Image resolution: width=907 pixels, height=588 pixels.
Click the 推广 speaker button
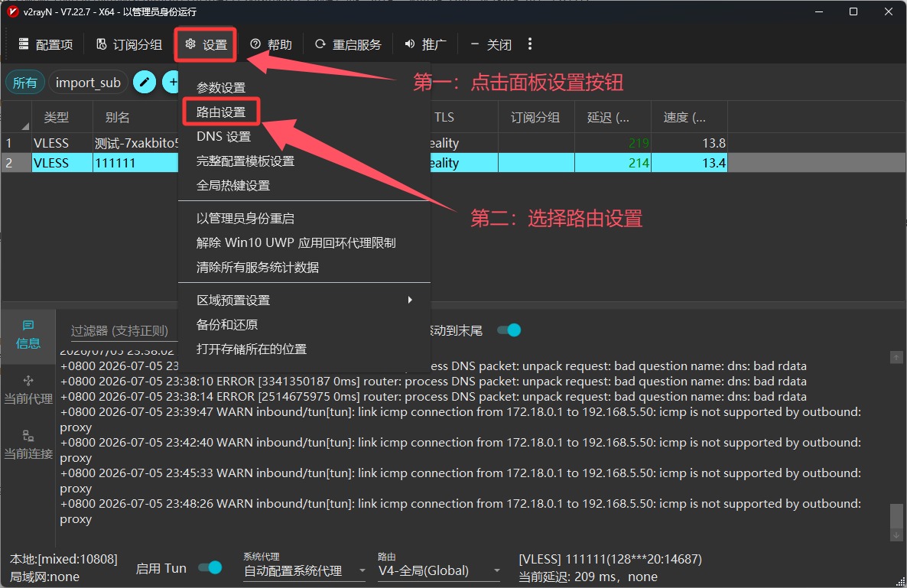tap(425, 44)
